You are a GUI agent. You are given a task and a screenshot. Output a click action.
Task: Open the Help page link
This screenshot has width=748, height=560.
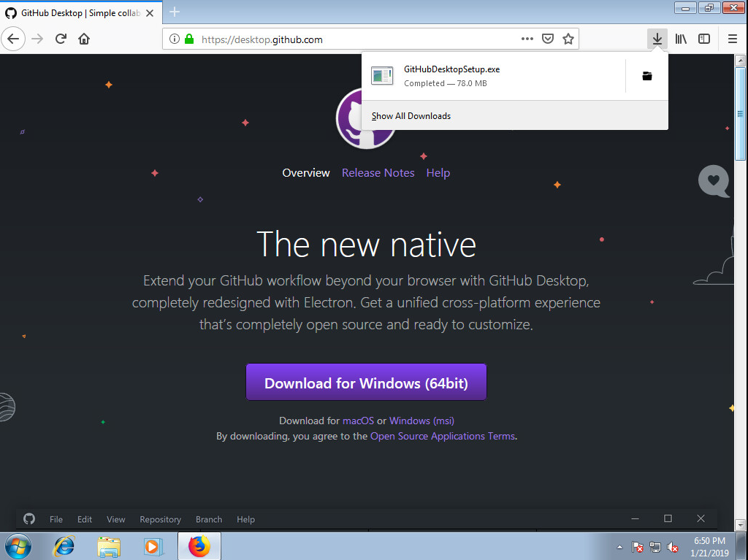[x=438, y=173]
